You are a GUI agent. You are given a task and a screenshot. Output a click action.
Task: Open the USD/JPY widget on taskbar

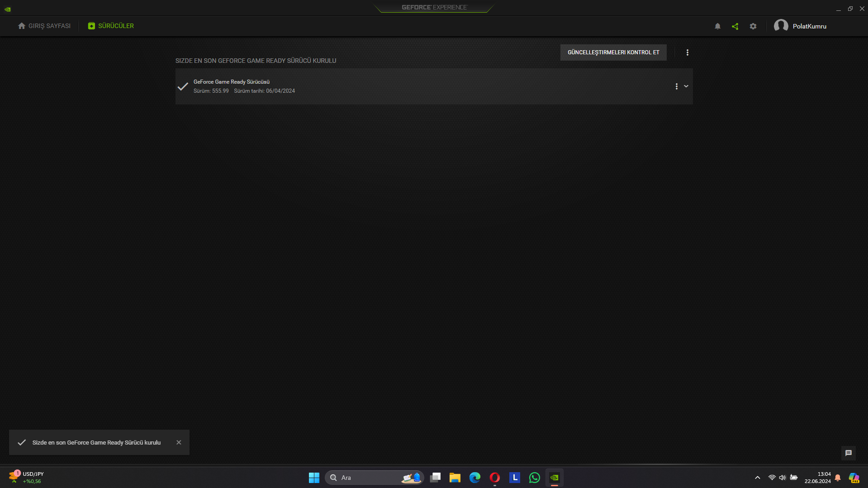[27, 478]
